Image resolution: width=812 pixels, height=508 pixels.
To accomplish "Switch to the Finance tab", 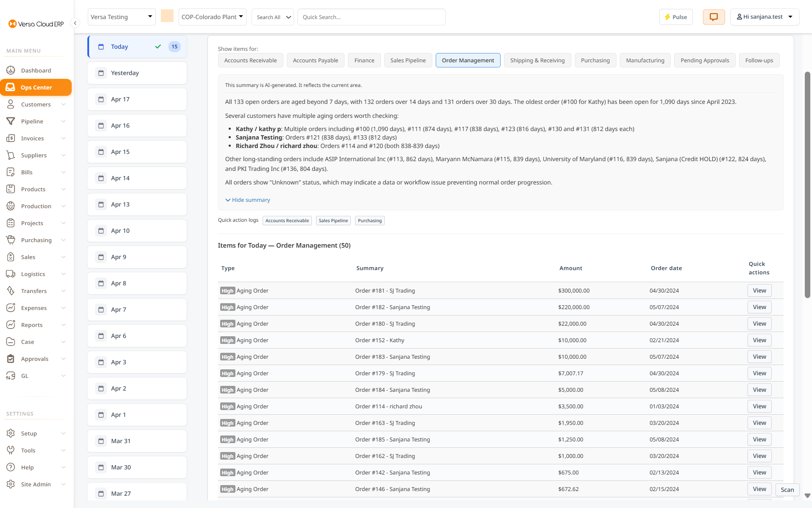I will point(364,60).
